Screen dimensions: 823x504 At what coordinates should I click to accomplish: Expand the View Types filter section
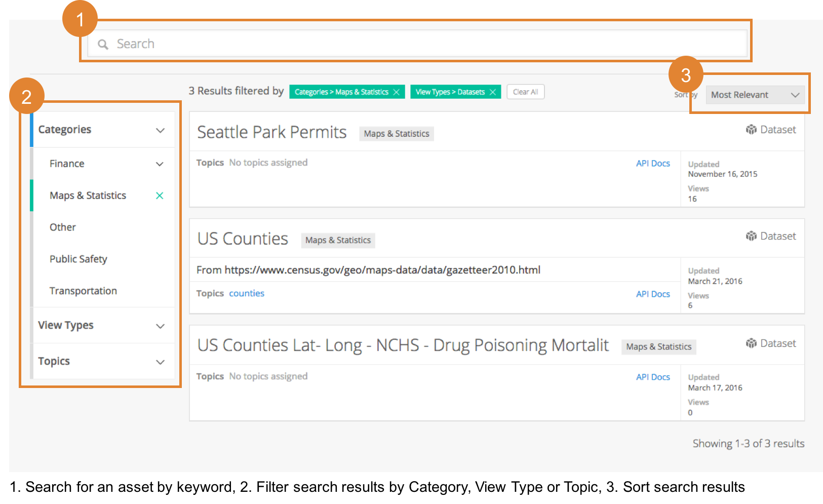[x=160, y=326]
